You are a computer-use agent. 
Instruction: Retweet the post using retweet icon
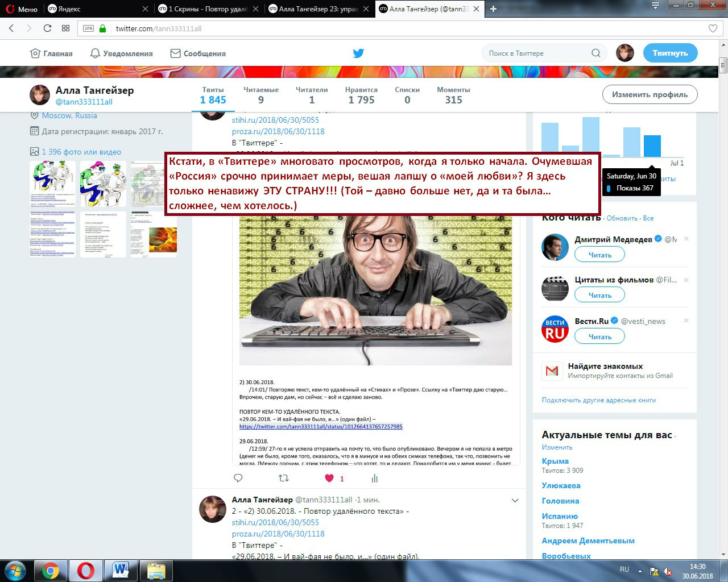coord(283,478)
